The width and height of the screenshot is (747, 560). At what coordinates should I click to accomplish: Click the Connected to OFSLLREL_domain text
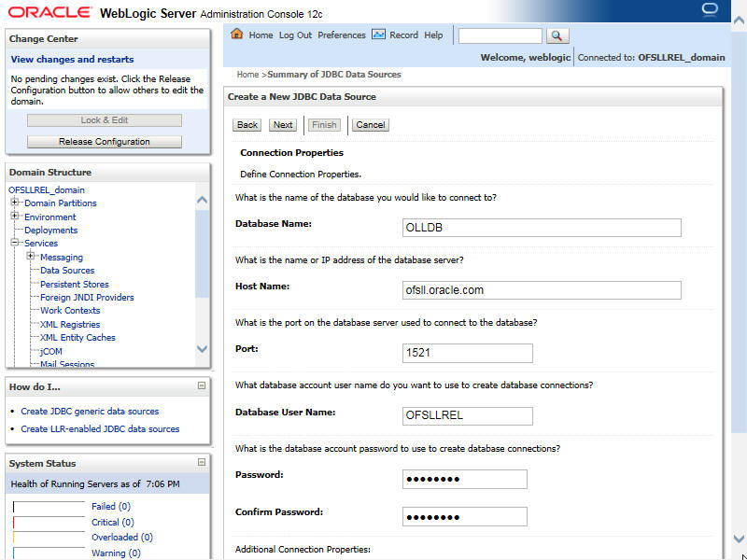(x=651, y=58)
